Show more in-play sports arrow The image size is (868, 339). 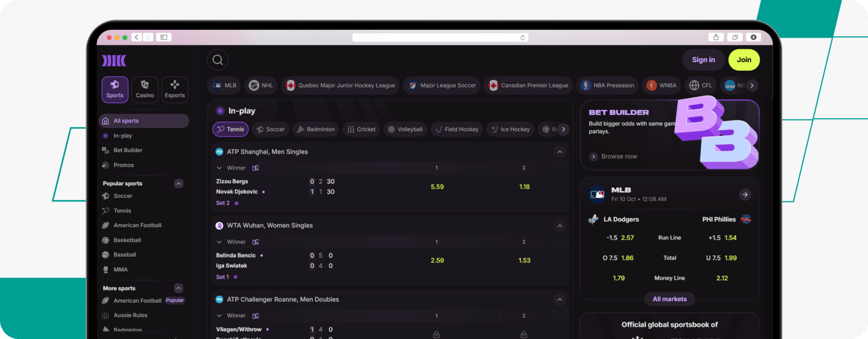point(563,129)
